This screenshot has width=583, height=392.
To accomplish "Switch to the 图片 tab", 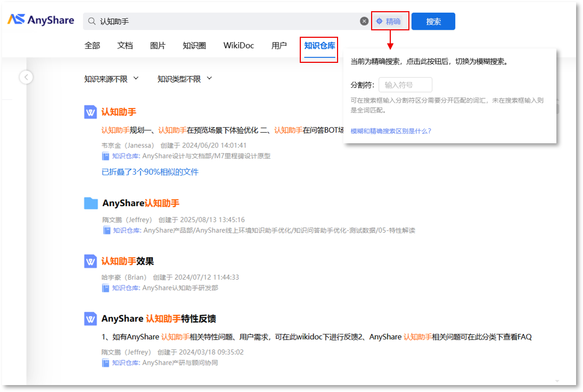I will (x=158, y=45).
